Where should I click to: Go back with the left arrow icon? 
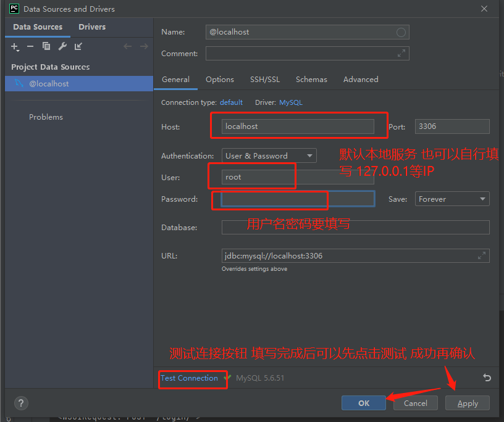(128, 46)
